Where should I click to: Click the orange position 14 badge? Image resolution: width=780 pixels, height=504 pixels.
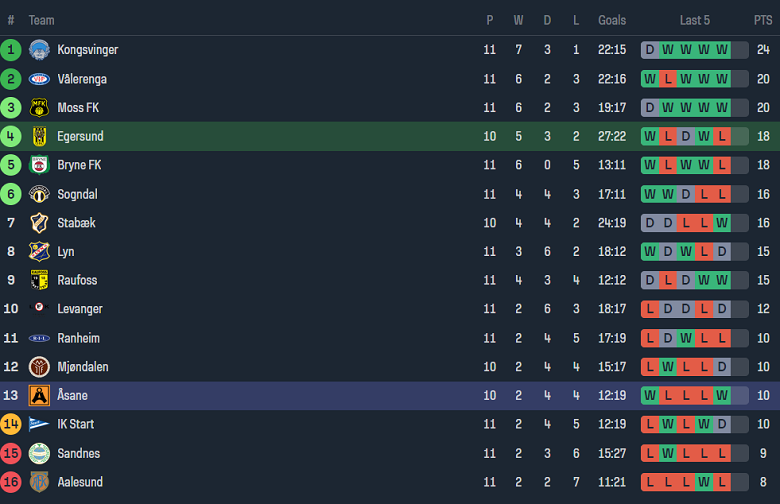point(11,424)
